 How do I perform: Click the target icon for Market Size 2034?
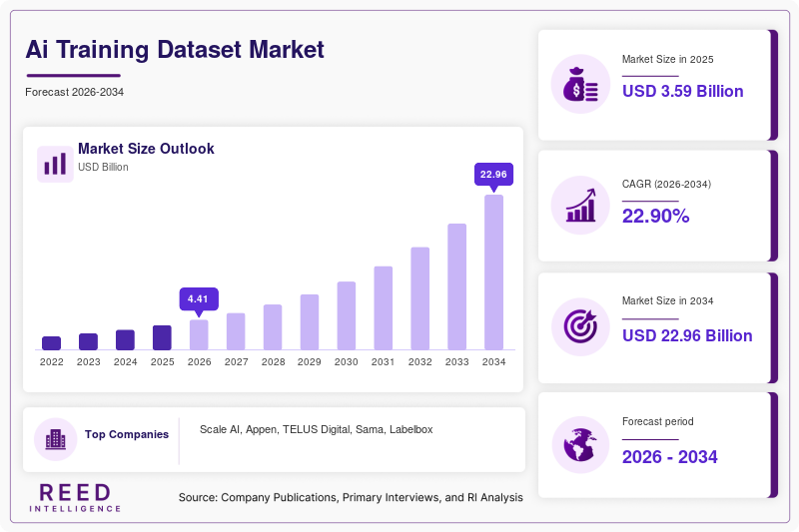point(580,326)
